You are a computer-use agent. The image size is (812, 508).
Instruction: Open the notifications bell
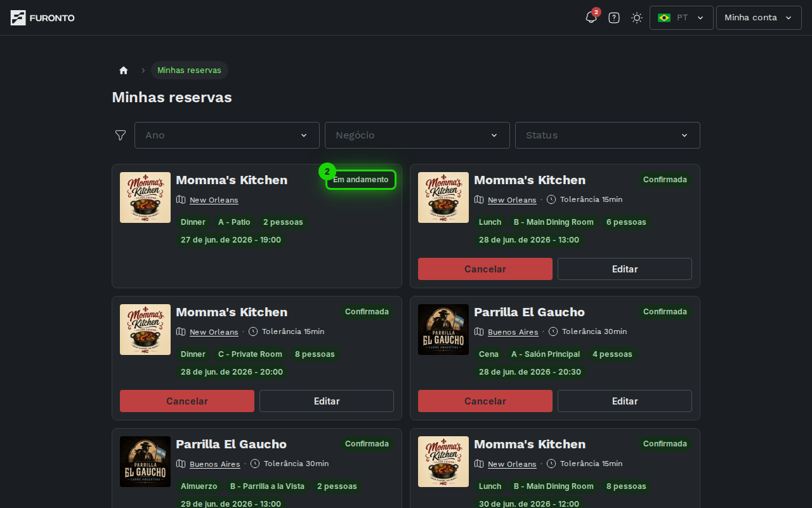591,18
